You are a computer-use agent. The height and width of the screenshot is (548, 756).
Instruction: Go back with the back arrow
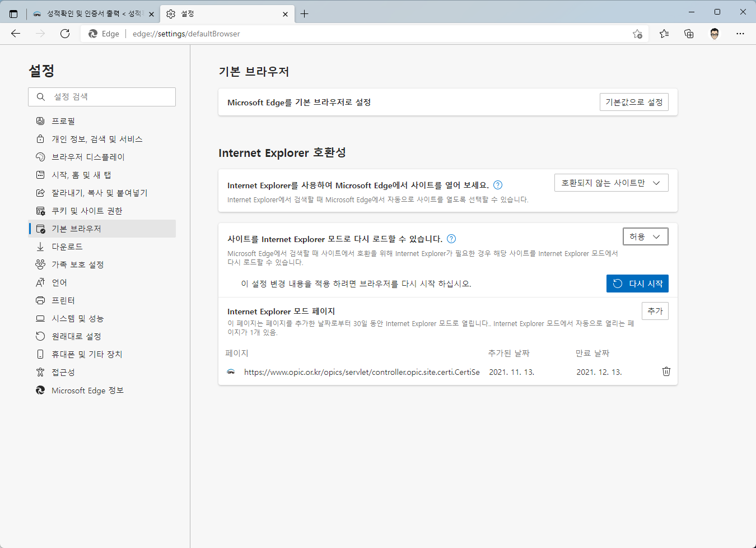(16, 34)
